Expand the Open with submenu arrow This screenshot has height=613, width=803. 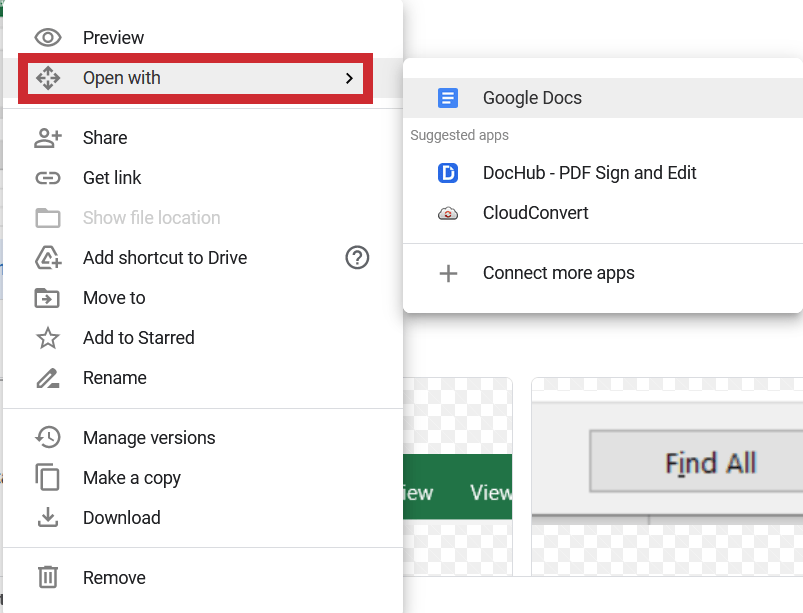(x=348, y=78)
